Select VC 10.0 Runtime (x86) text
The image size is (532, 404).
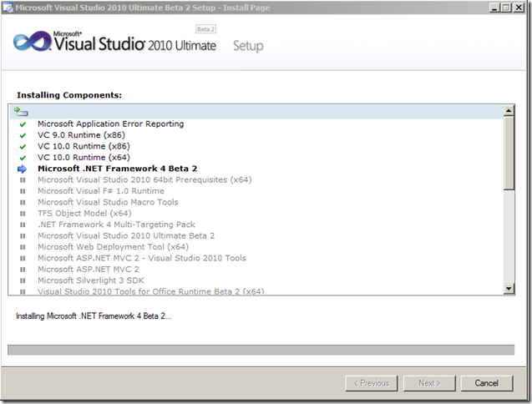pyautogui.click(x=84, y=146)
